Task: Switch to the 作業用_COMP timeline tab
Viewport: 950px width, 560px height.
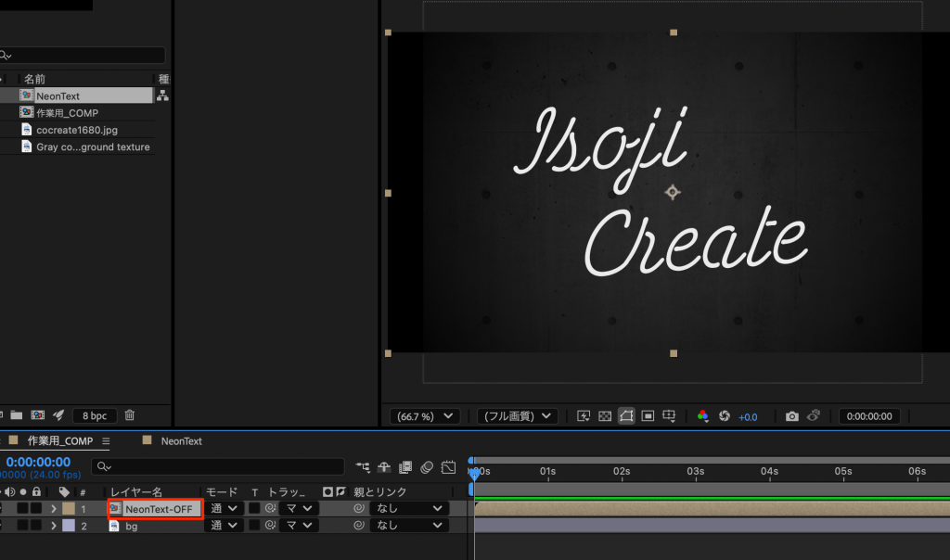Action: click(59, 441)
